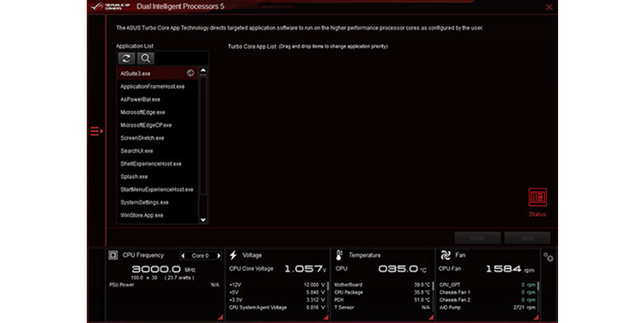644x323 pixels.
Task: Select Splash.exe
Action: [158, 177]
